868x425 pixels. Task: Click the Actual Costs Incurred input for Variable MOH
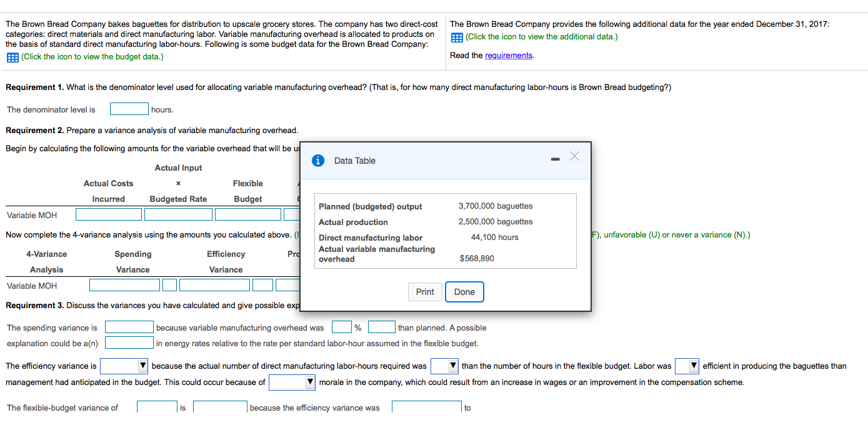coord(109,214)
